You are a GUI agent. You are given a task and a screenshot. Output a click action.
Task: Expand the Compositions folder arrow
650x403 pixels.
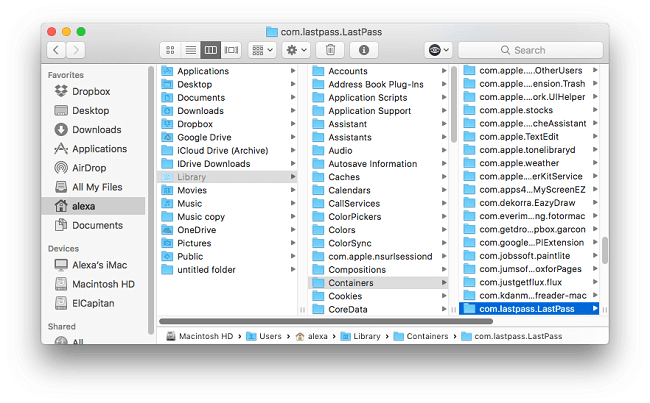pyautogui.click(x=444, y=269)
